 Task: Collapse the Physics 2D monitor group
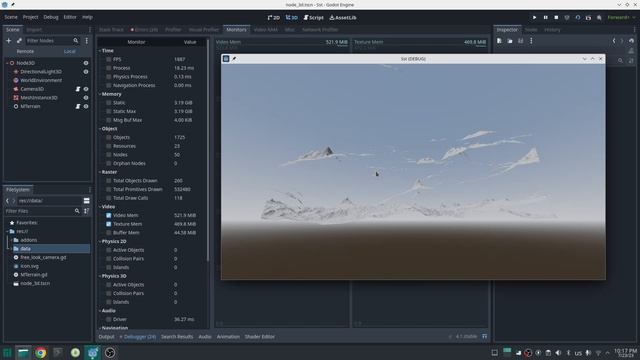(100, 242)
